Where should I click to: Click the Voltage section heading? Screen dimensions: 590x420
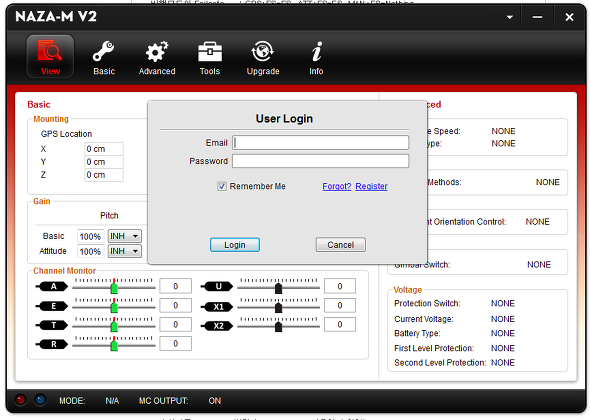click(408, 290)
